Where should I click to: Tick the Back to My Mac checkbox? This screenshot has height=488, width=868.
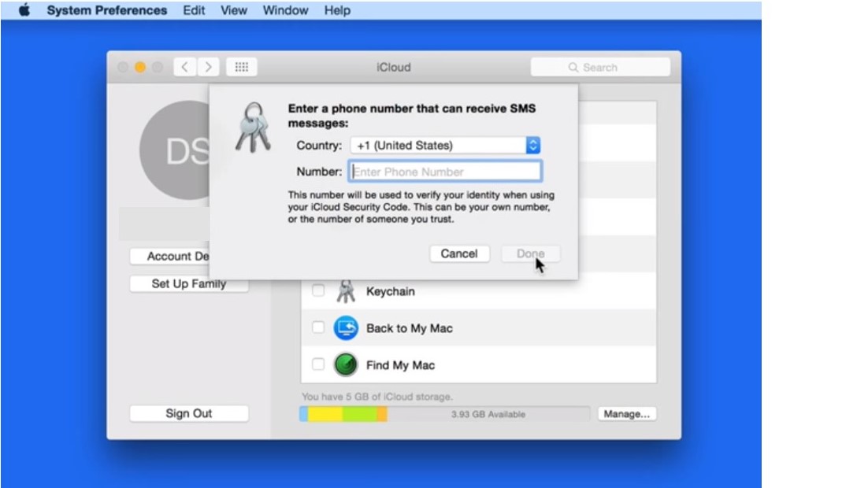(318, 328)
